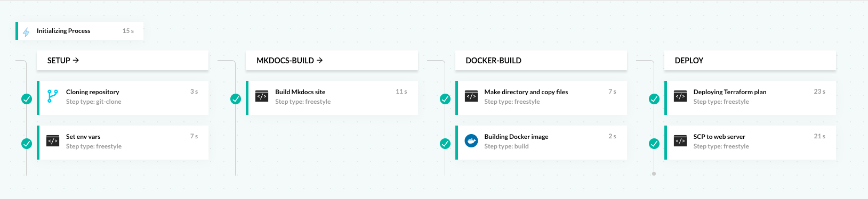Open the Cloning repository step card
Screen dimensions: 868x199
[x=123, y=98]
